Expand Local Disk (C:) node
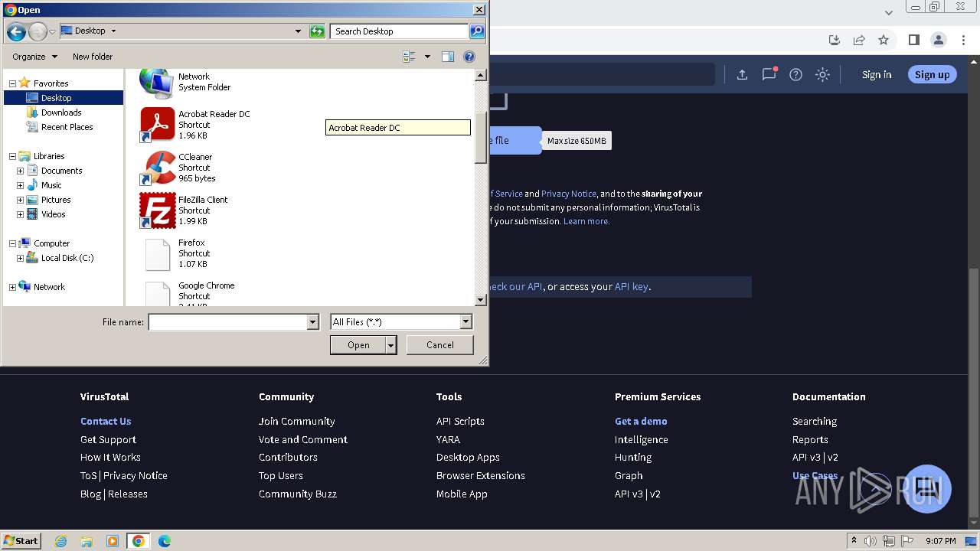The height and width of the screenshot is (551, 980). [20, 258]
